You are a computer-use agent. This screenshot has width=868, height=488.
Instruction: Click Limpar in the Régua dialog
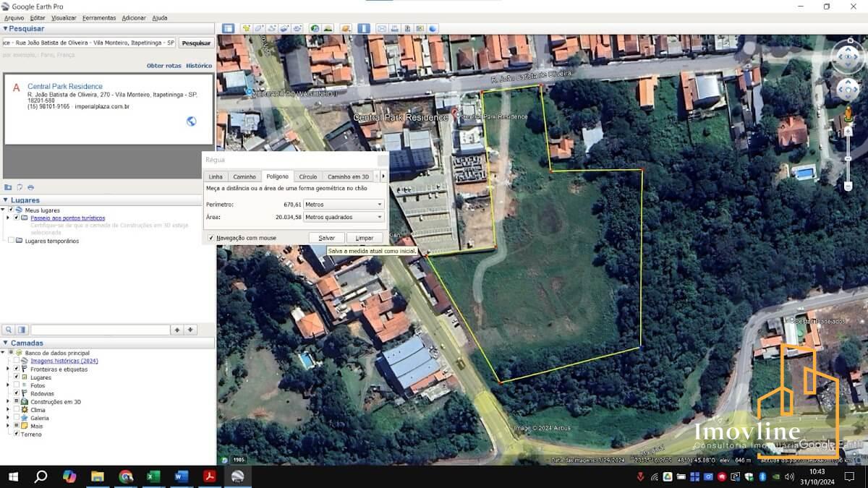tap(365, 238)
